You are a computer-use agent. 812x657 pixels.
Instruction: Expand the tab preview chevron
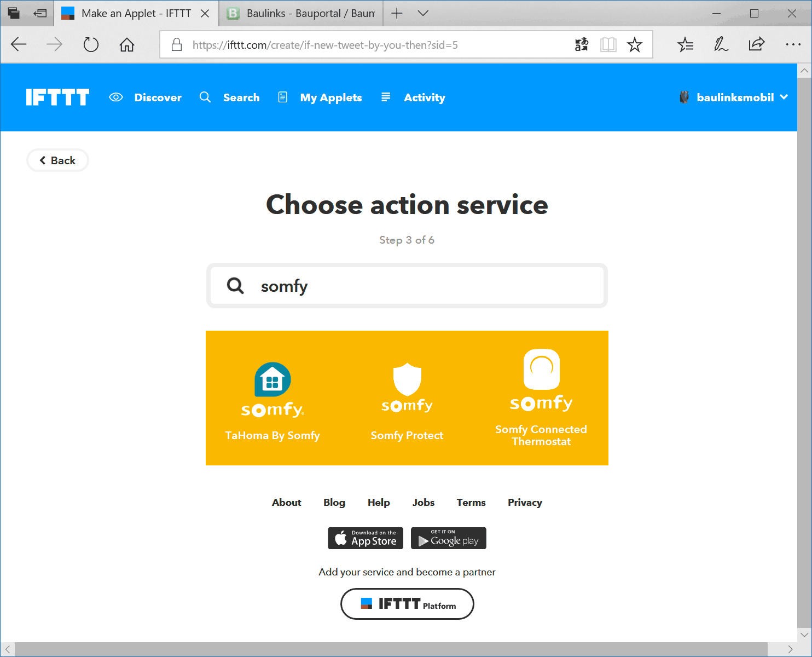[x=423, y=13]
